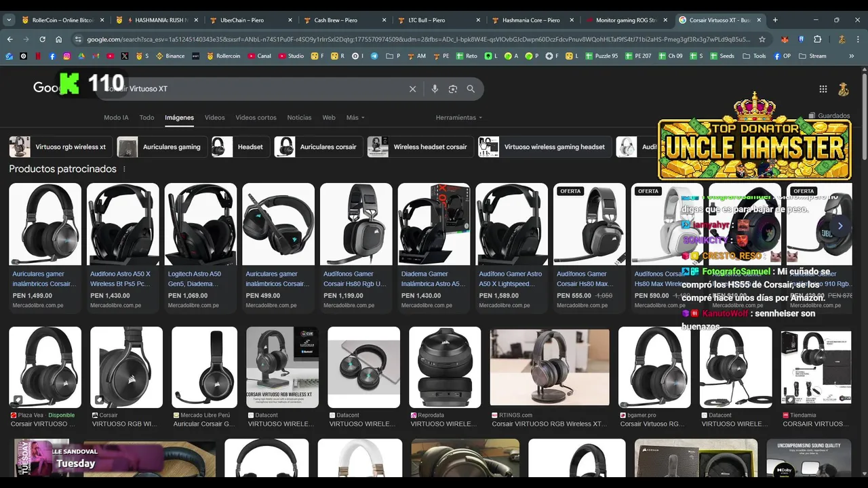Open the Stream bookmark folder
Screen dimensions: 868x488
(812, 56)
